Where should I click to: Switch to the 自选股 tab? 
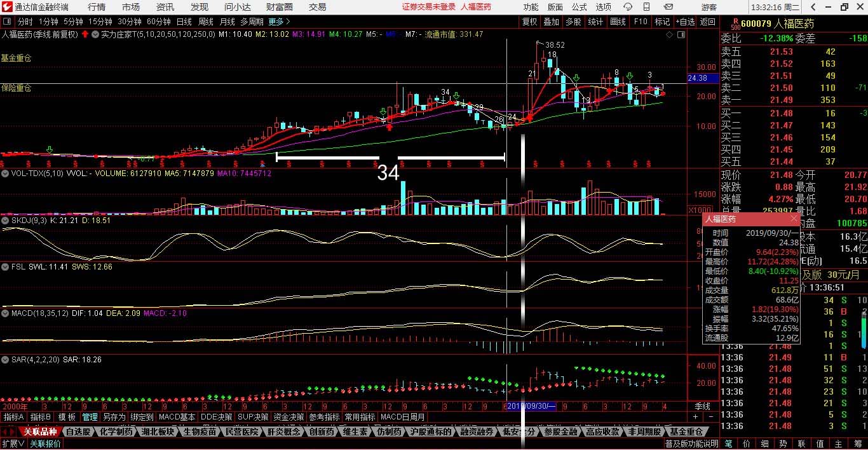[x=78, y=432]
